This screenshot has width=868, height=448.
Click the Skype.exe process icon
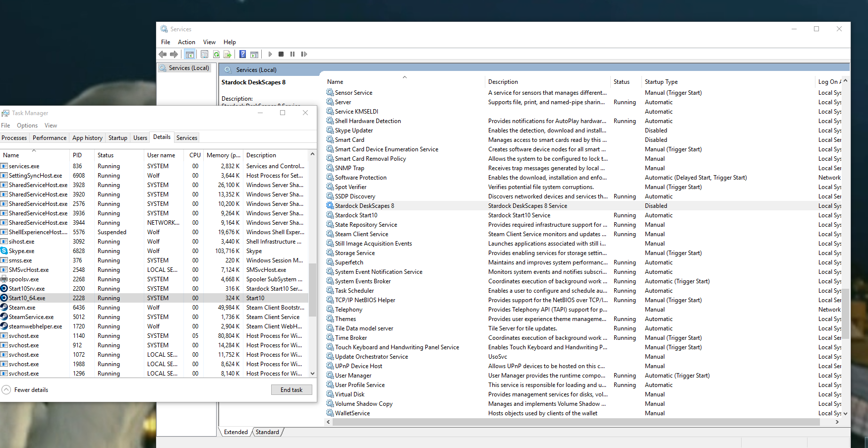(4, 251)
